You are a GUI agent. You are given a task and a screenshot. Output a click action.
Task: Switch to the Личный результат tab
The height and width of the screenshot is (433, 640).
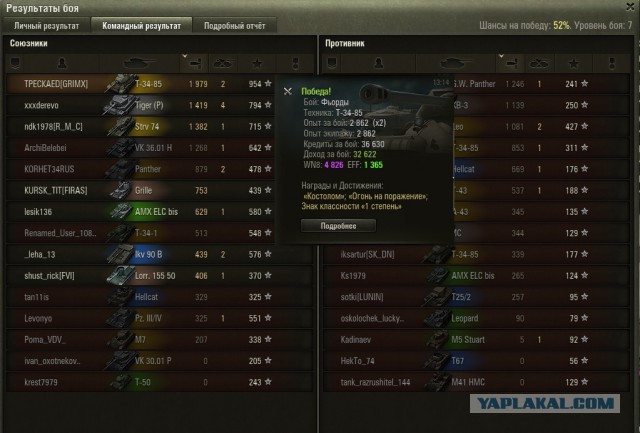coord(47,26)
